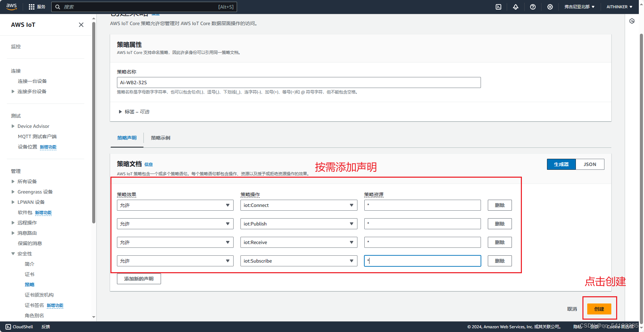Click resource field in iot:Connect row
Image resolution: width=644 pixels, height=332 pixels.
(x=422, y=205)
